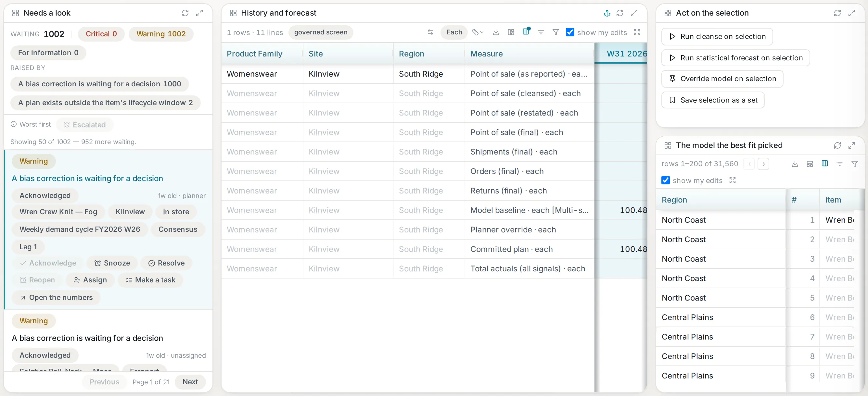Click fullscreen icon in History and forecast toolbar
Viewport: 868px width, 396px height.
click(637, 32)
